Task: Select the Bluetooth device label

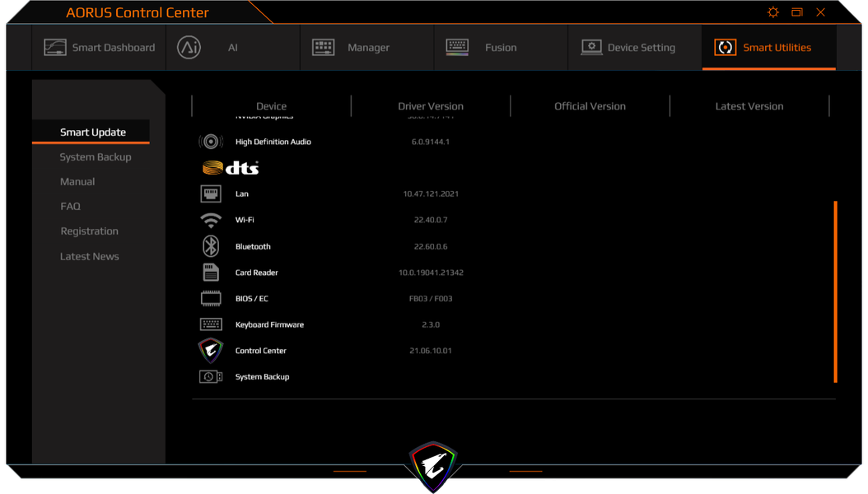Action: [x=253, y=246]
